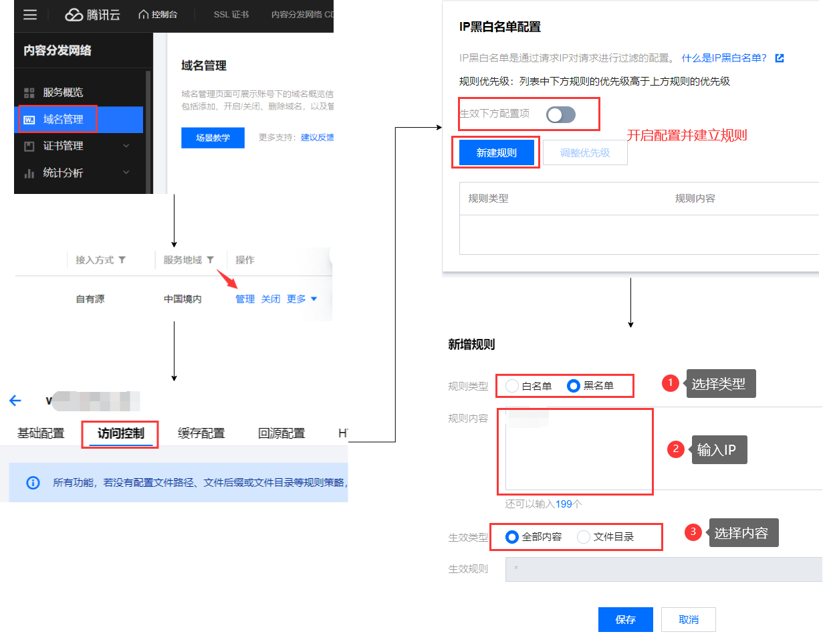
Task: Click the 关闭 link in domain row
Action: pyautogui.click(x=271, y=299)
